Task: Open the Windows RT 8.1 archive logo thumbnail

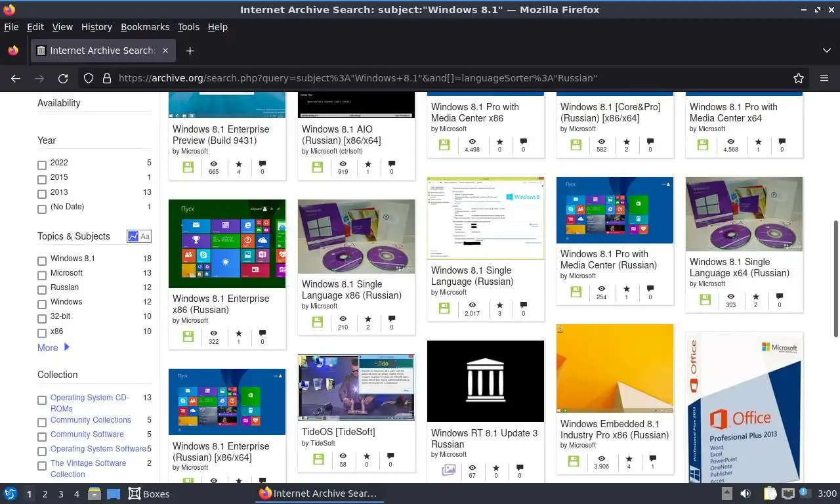Action: (486, 381)
